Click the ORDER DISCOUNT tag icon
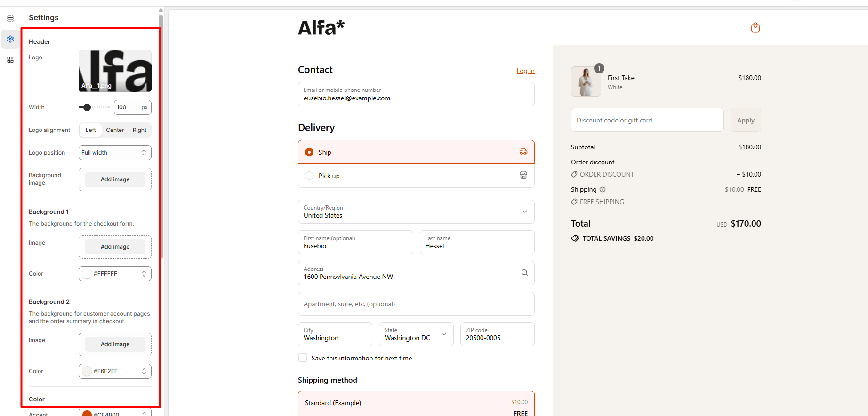868x416 pixels. (x=574, y=174)
